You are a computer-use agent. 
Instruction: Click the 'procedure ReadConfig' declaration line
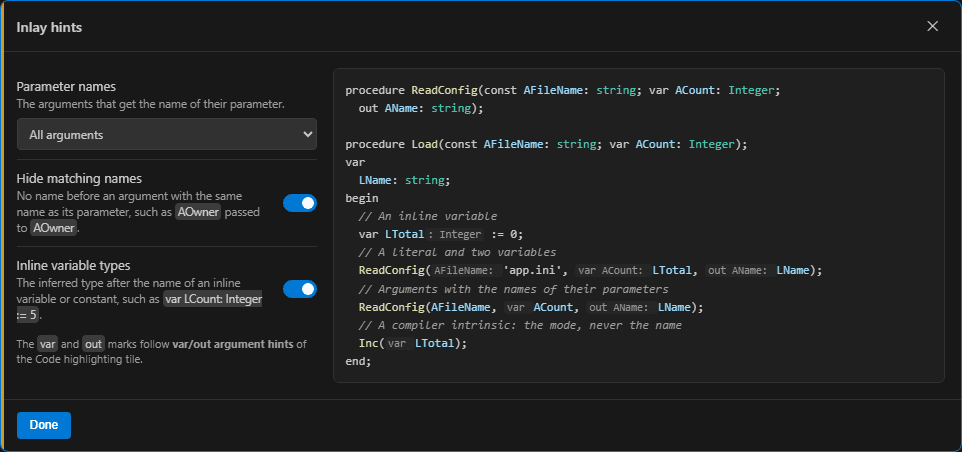pos(562,91)
